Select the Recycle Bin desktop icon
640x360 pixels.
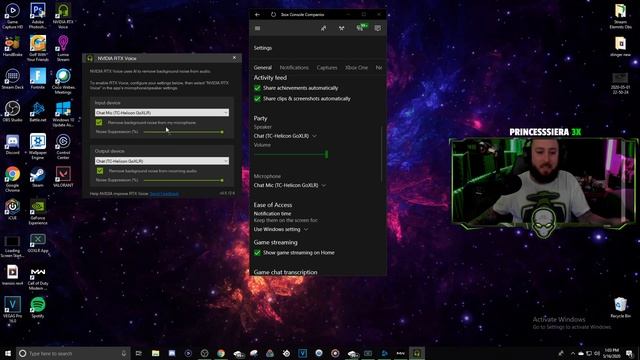(620, 307)
